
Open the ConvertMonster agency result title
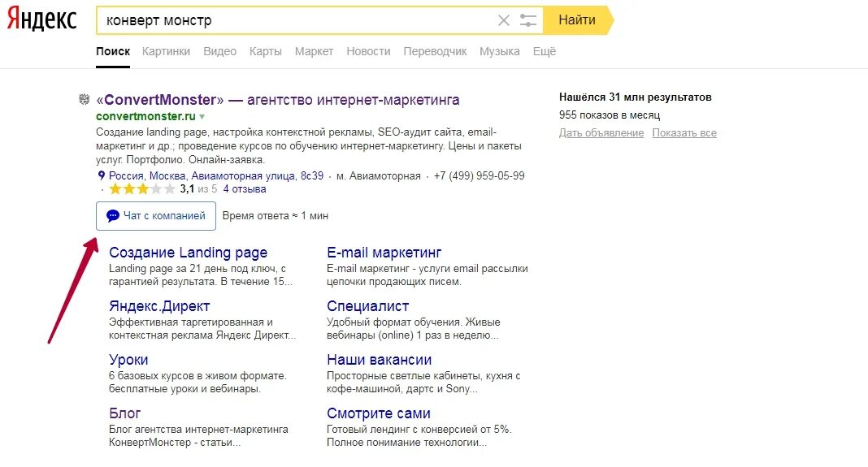[278, 100]
